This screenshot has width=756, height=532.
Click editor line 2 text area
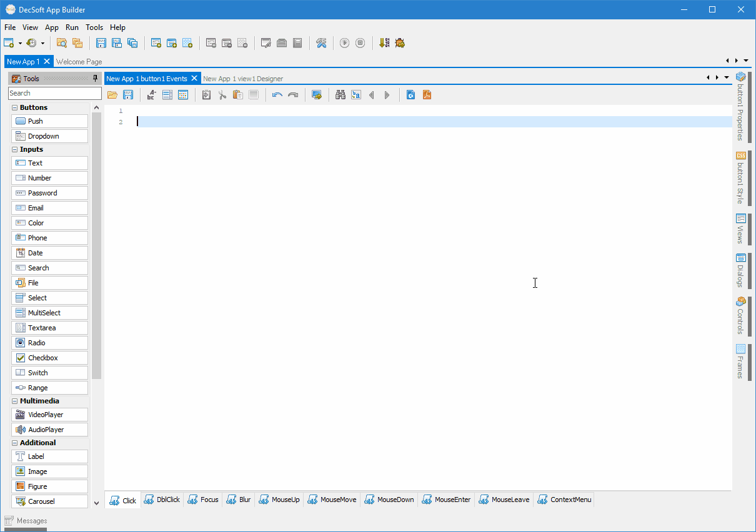434,122
